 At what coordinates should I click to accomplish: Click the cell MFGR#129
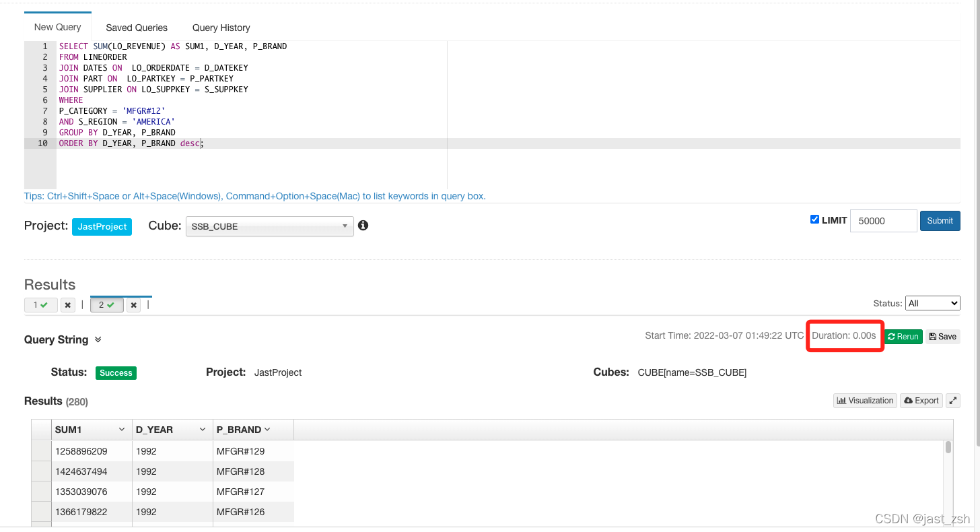pos(254,451)
